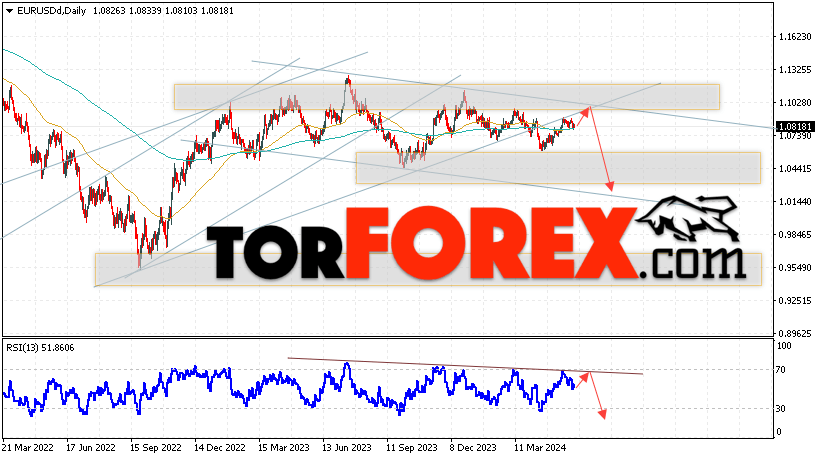The height and width of the screenshot is (459, 819).
Task: Click the 0.95490 price axis label
Action: click(x=795, y=268)
